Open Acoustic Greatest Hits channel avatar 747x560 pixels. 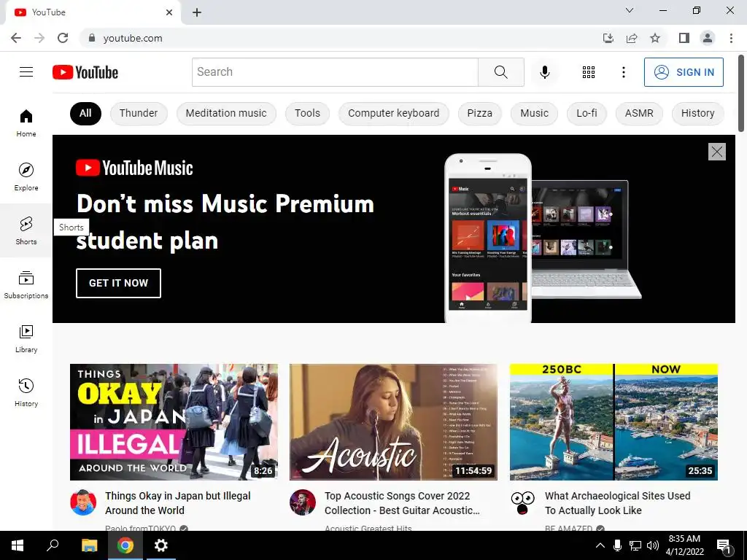pos(303,502)
